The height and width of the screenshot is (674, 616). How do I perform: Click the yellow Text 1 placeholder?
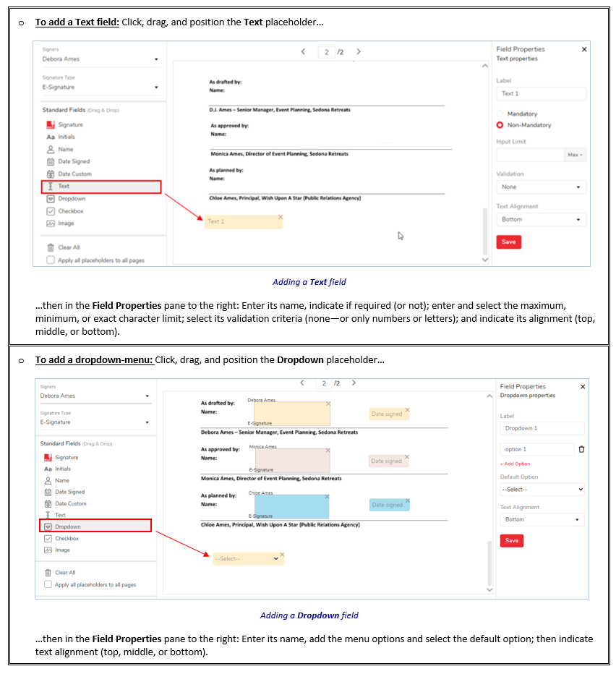click(x=244, y=222)
